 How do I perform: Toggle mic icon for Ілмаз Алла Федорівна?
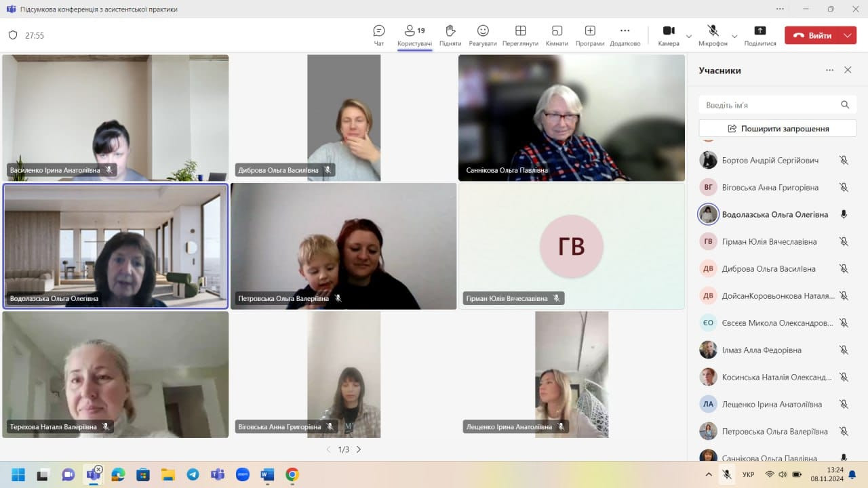(844, 350)
